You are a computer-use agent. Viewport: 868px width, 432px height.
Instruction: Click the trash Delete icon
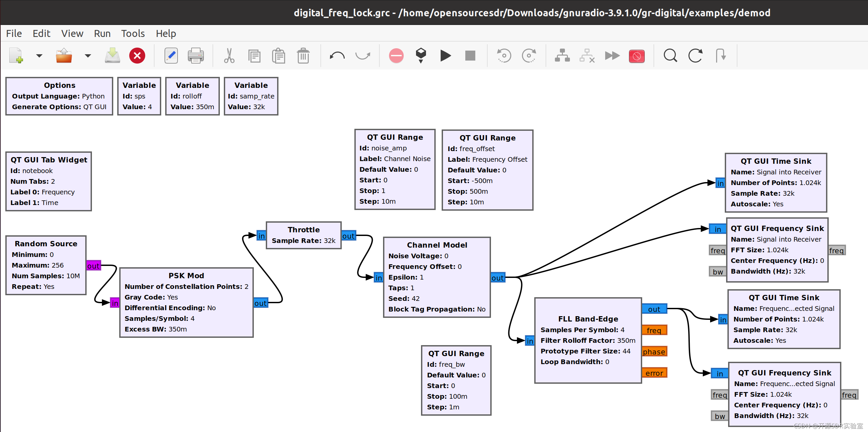(303, 56)
